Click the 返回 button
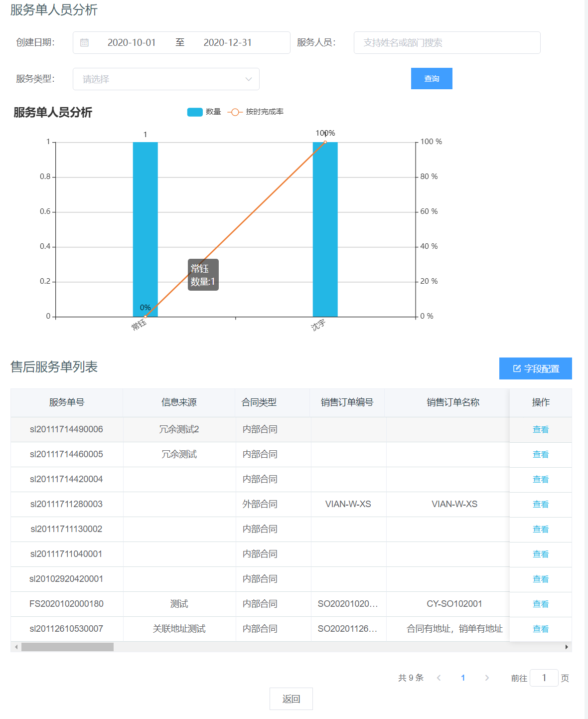588x719 pixels. (x=291, y=699)
